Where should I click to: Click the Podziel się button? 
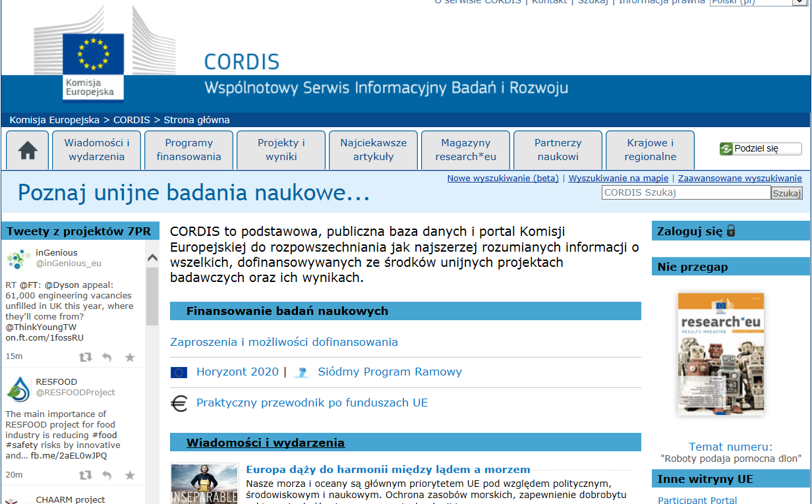pyautogui.click(x=761, y=149)
